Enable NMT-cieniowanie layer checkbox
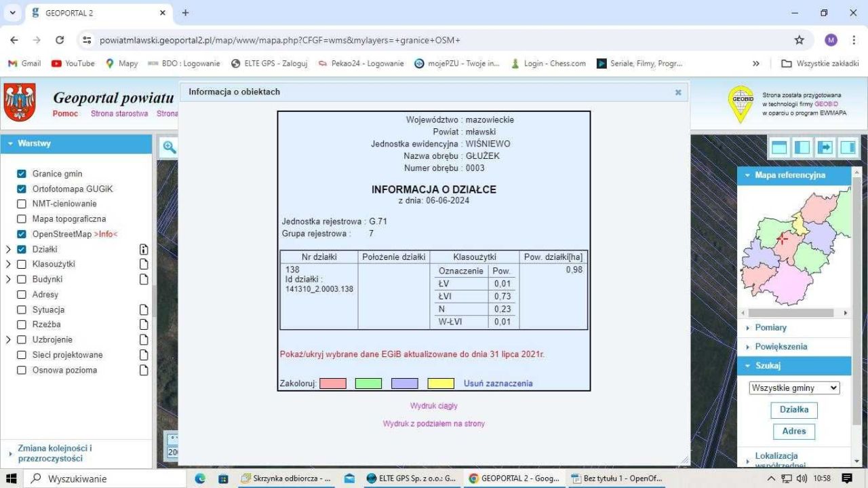 point(22,204)
